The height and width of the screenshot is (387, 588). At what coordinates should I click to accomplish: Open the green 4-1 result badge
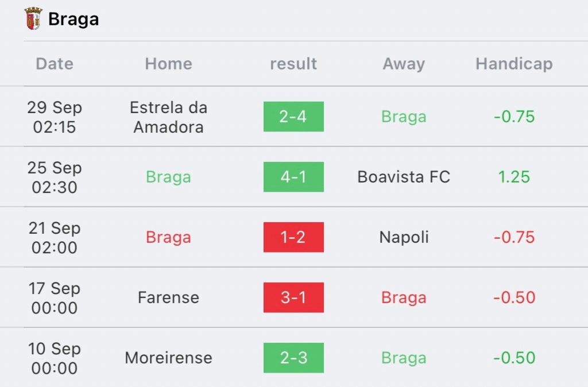[x=293, y=177]
